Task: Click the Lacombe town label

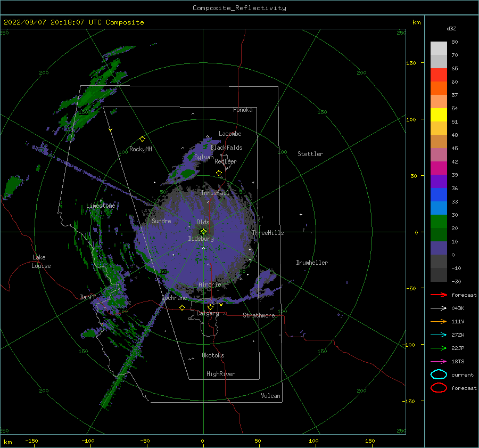Action: coord(230,134)
